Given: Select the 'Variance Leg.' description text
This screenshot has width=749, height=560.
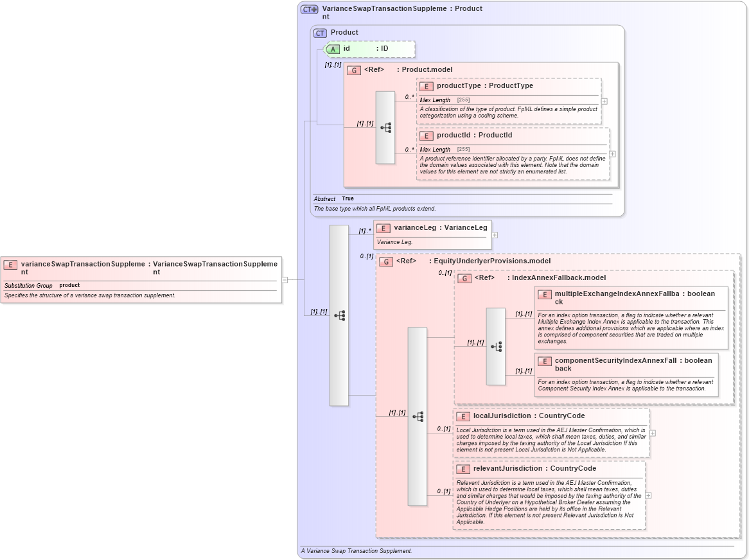Looking at the screenshot, I should pyautogui.click(x=394, y=242).
